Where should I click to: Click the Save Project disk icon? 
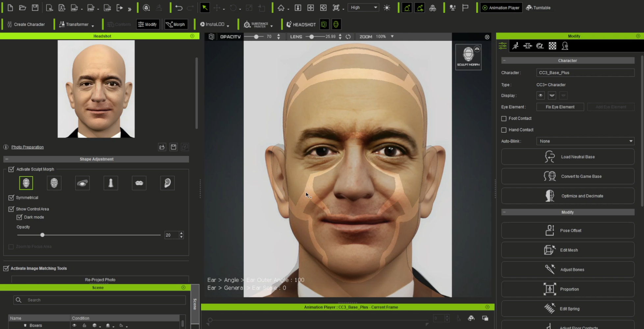[35, 8]
